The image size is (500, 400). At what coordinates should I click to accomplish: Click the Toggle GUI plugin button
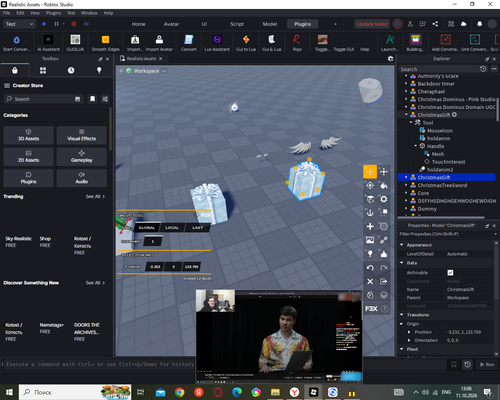tap(344, 49)
